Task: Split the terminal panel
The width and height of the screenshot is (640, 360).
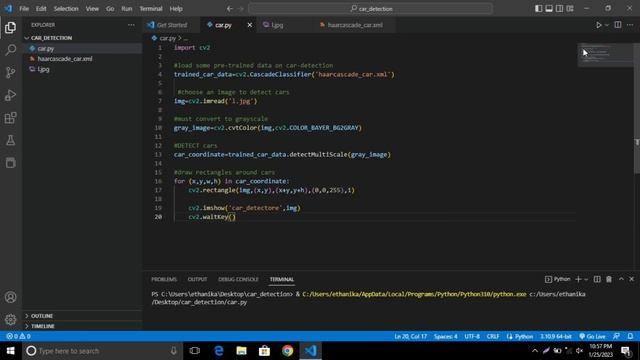Action: pyautogui.click(x=597, y=279)
